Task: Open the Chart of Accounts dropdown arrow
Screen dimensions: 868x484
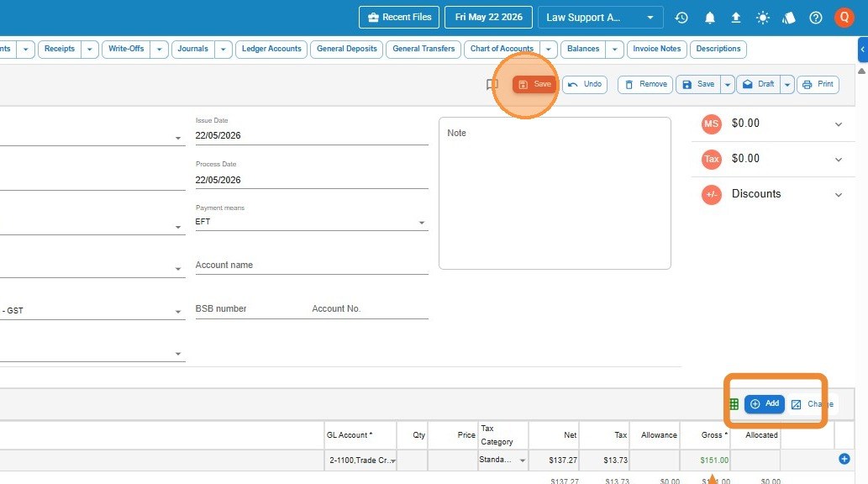Action: pyautogui.click(x=548, y=49)
